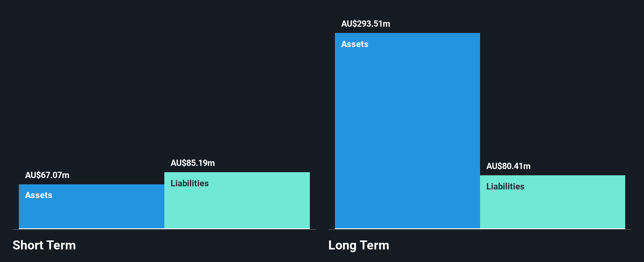644x262 pixels.
Task: Click the empty dark area above the Short Term bars
Action: 164,78
